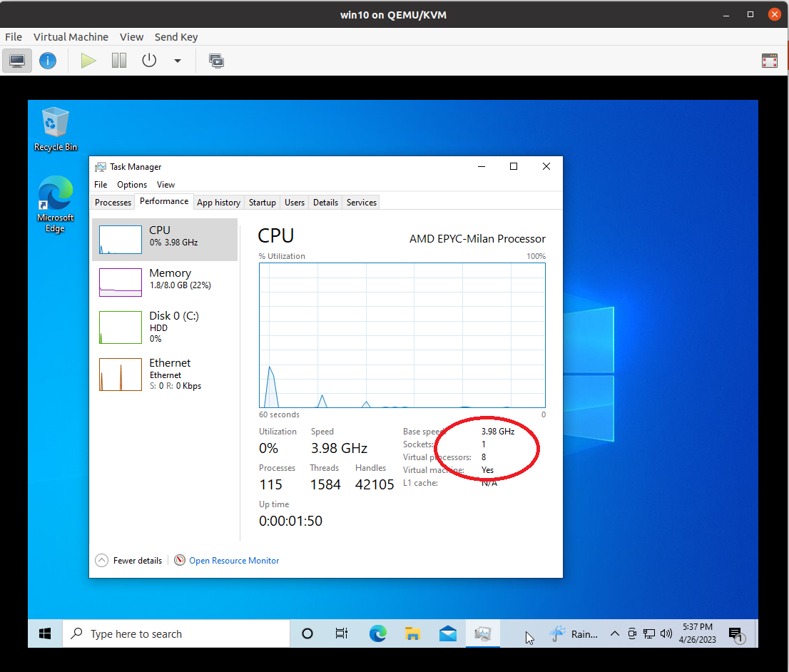Switch to the App history tab
Viewport: 789px width, 672px height.
coord(218,203)
